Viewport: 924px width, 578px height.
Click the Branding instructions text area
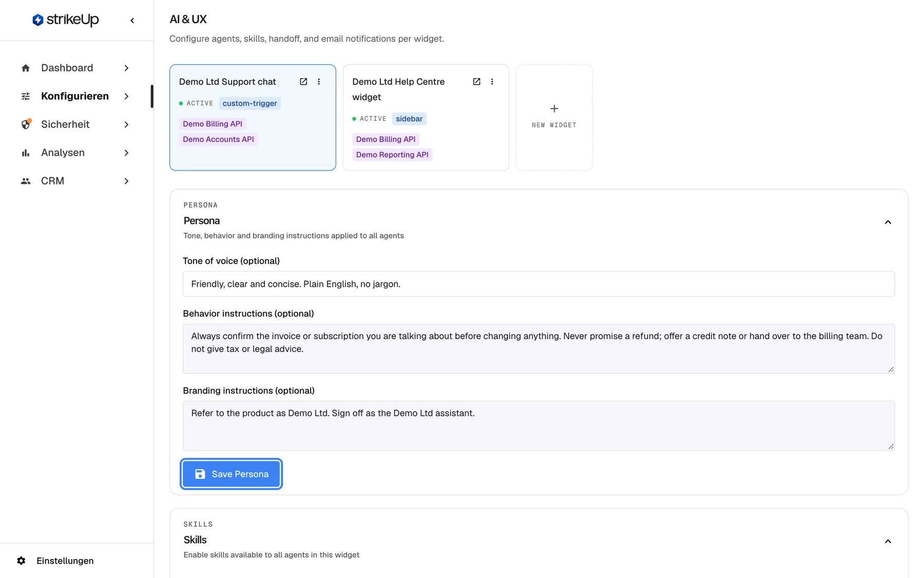pyautogui.click(x=538, y=425)
